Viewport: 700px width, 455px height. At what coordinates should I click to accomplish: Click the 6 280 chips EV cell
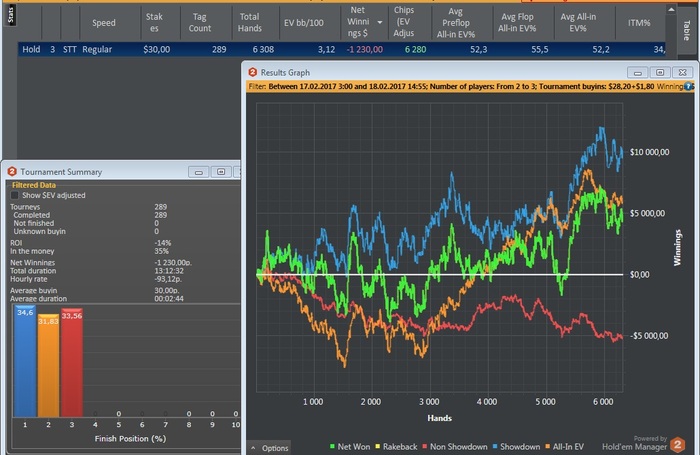click(415, 49)
